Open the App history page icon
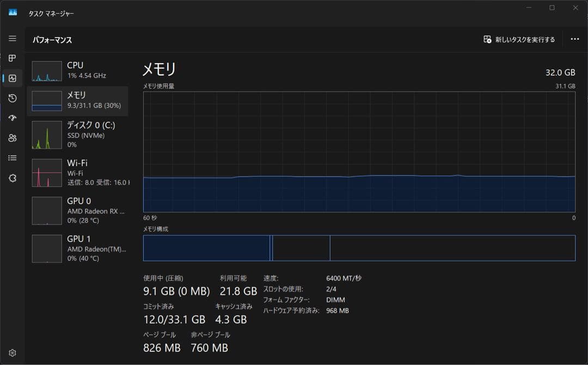 coord(12,98)
